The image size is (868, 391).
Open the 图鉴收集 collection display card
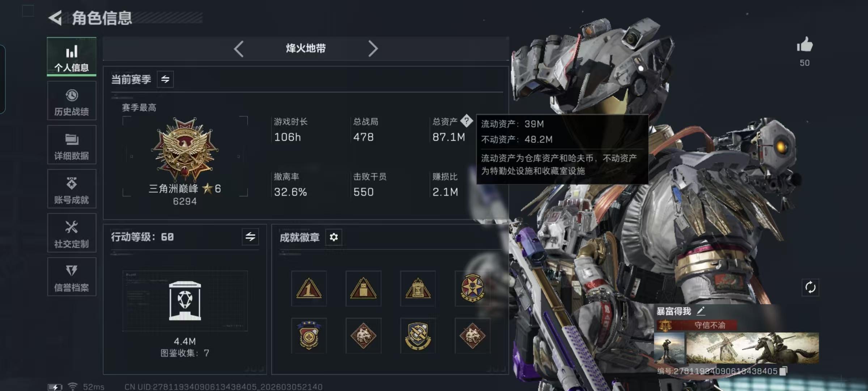[x=185, y=301]
